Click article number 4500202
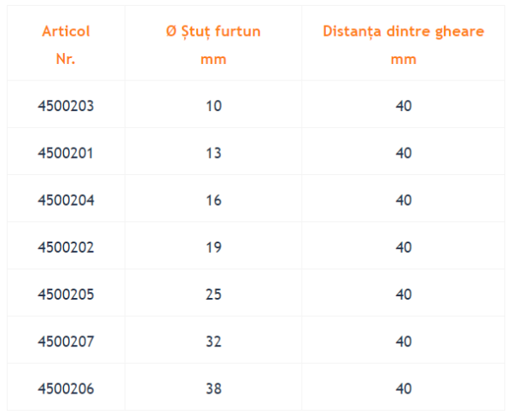 pyautogui.click(x=66, y=248)
